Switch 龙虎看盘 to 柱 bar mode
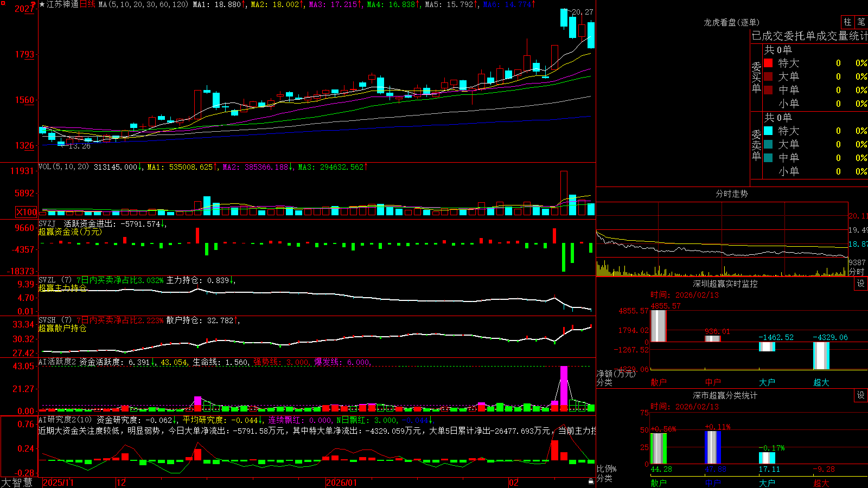 847,22
